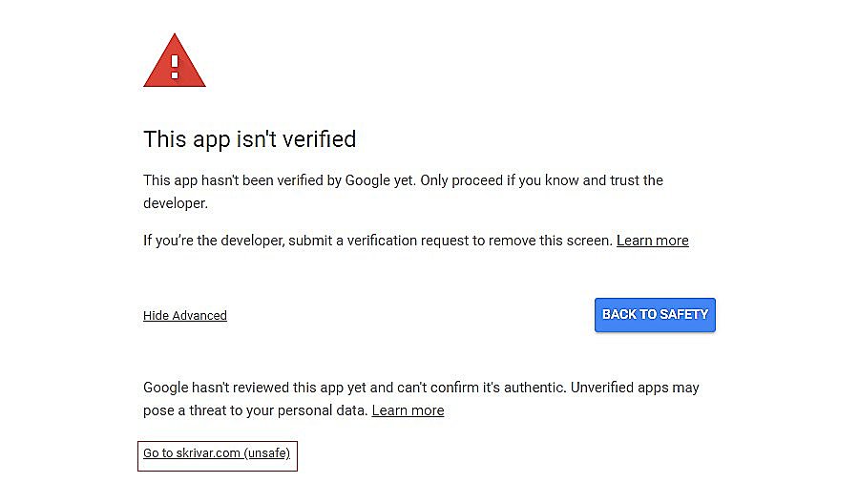Click the red warning triangle icon
Image resolution: width=859 pixels, height=504 pixels.
(x=174, y=64)
